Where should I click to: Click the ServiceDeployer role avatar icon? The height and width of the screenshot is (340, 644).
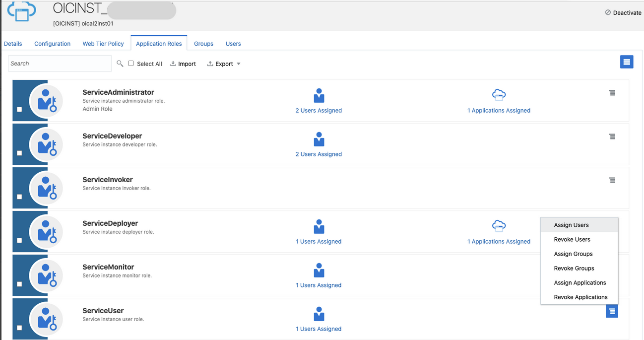click(x=46, y=232)
